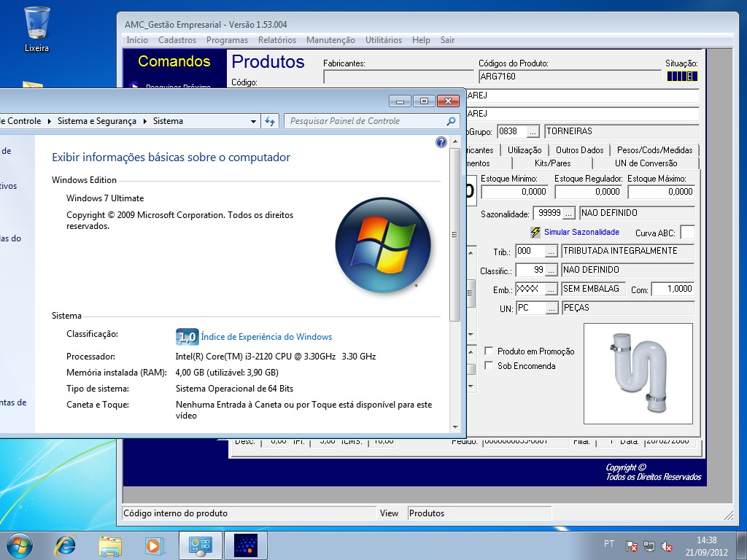This screenshot has width=747, height=560.
Task: Click the Control Panel vertical scrollbar thumb
Action: click(x=454, y=234)
